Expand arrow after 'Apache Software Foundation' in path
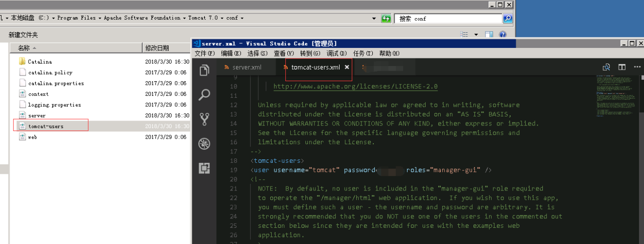Image resolution: width=644 pixels, height=244 pixels. (x=184, y=18)
